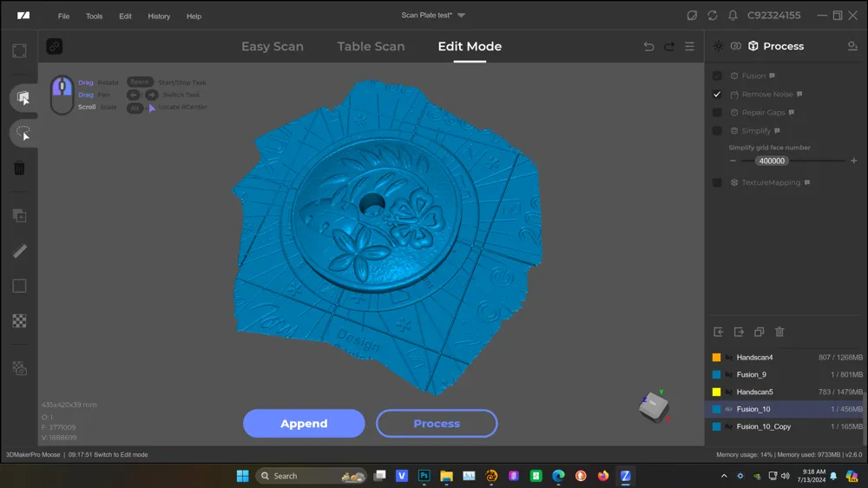Click the undo arrow in top bar
The image size is (868, 488).
coord(648,47)
